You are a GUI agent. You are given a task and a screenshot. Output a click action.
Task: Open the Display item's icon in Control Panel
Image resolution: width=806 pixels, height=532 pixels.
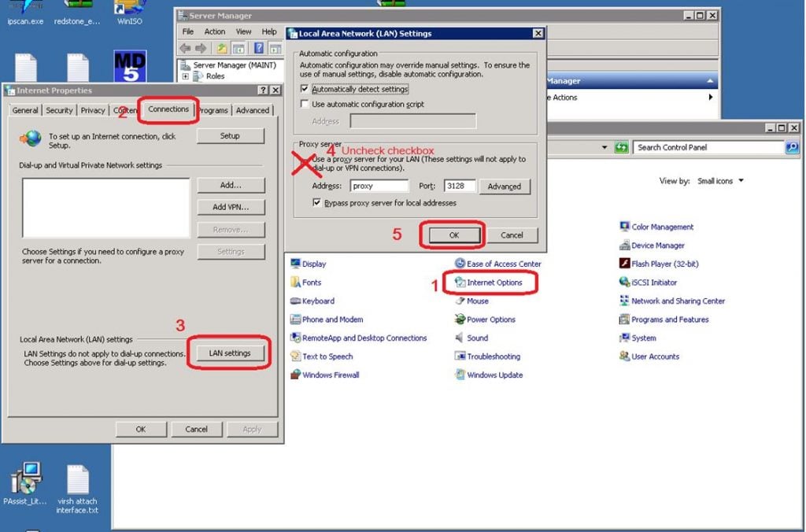(296, 264)
